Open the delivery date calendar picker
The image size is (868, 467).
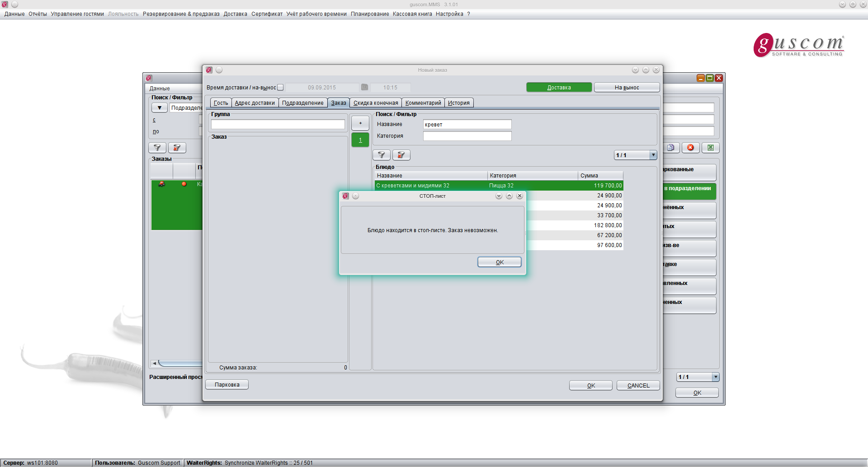coord(364,87)
